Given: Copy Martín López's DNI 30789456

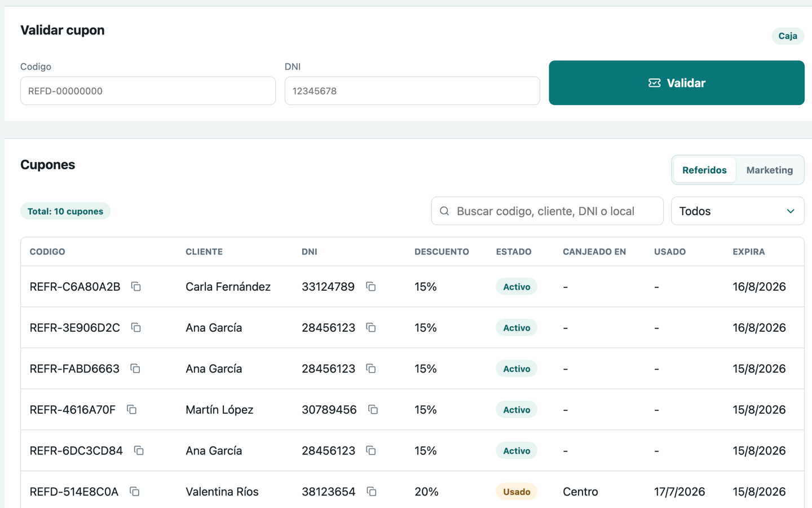Looking at the screenshot, I should pos(373,409).
